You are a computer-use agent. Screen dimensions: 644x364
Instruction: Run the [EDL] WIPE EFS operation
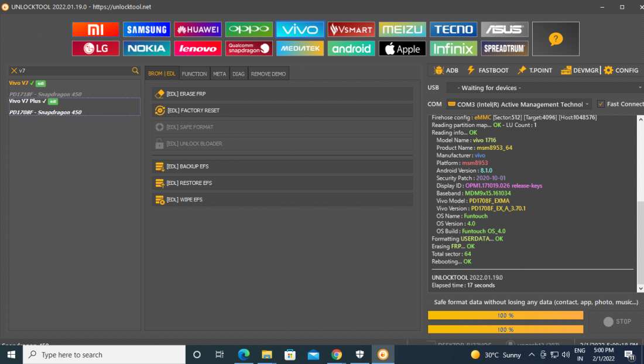282,200
